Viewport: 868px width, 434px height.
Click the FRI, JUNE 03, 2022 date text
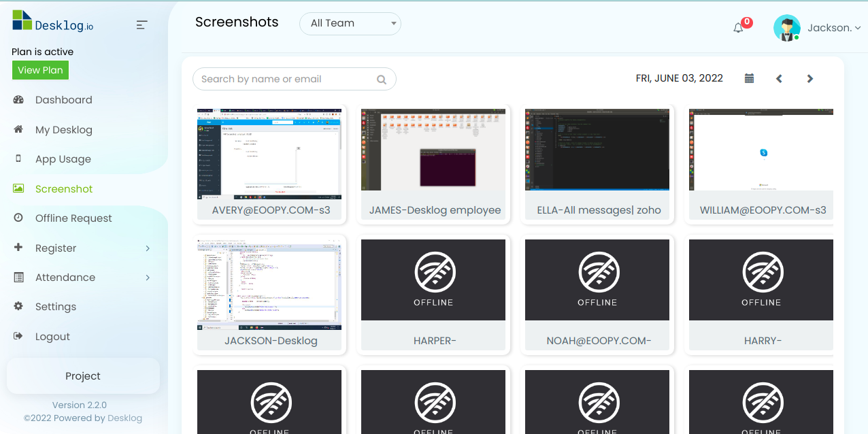pyautogui.click(x=680, y=78)
